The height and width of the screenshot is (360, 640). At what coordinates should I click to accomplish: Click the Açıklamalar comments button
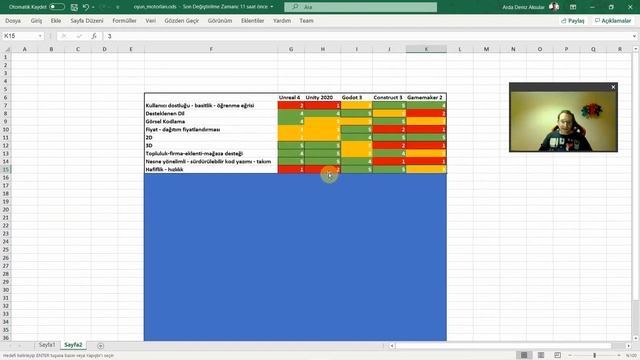click(613, 20)
